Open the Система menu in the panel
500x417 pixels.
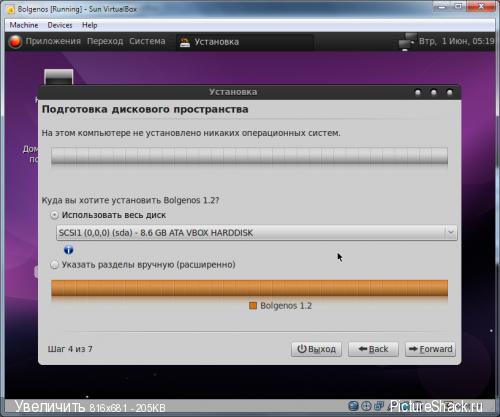tap(147, 41)
